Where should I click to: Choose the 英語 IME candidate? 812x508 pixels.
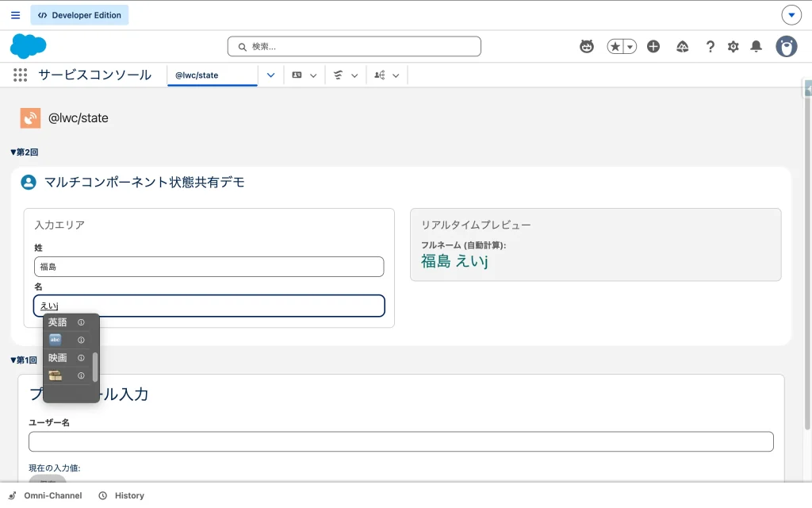(58, 322)
